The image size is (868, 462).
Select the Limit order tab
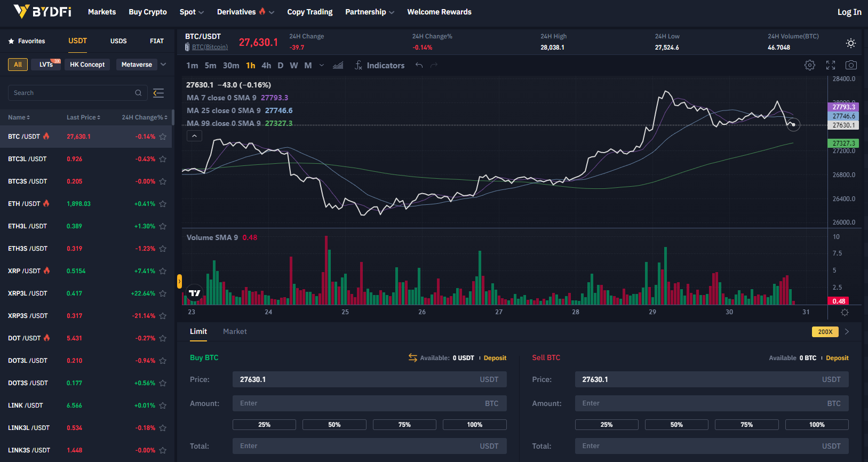coord(198,331)
